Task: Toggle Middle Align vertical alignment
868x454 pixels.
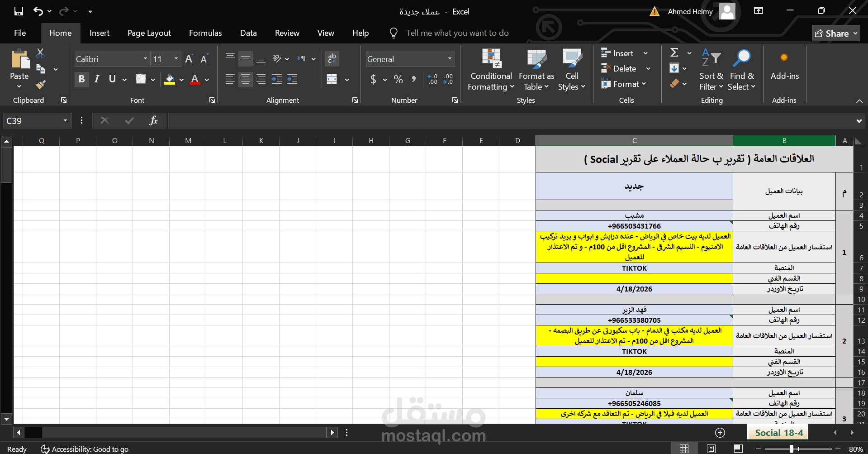Action: (x=246, y=58)
